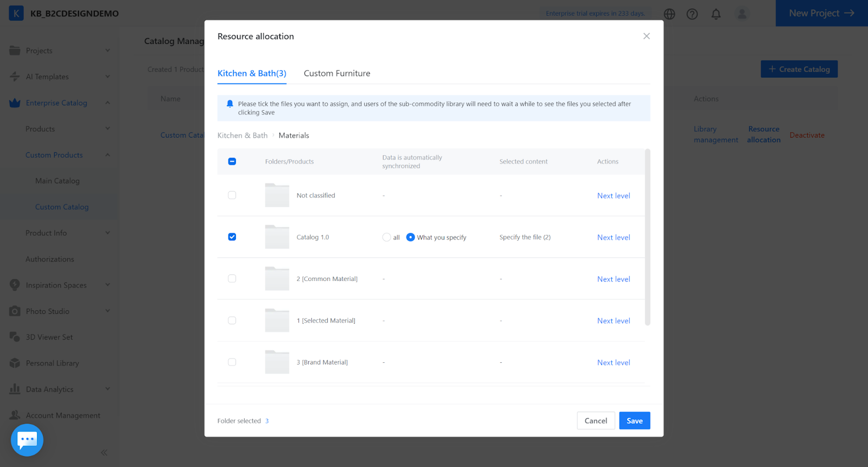868x467 pixels.
Task: Open the user profile avatar
Action: [x=742, y=14]
